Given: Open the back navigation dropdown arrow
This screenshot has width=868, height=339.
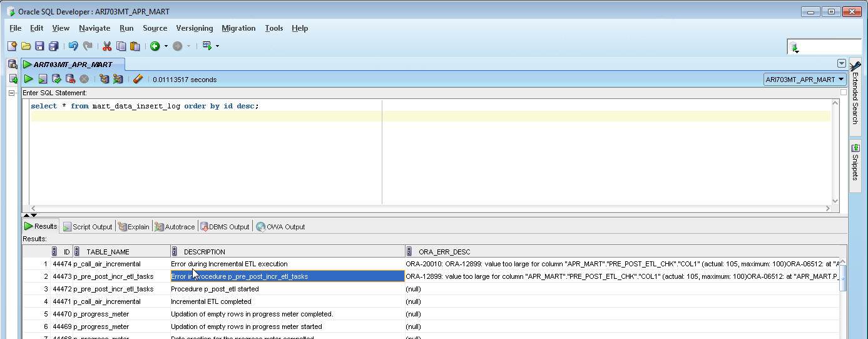Looking at the screenshot, I should 166,46.
